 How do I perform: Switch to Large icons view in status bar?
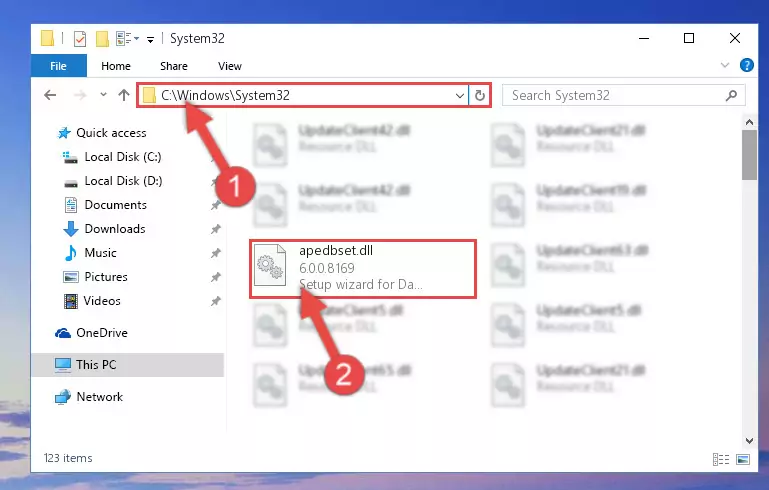(x=743, y=459)
